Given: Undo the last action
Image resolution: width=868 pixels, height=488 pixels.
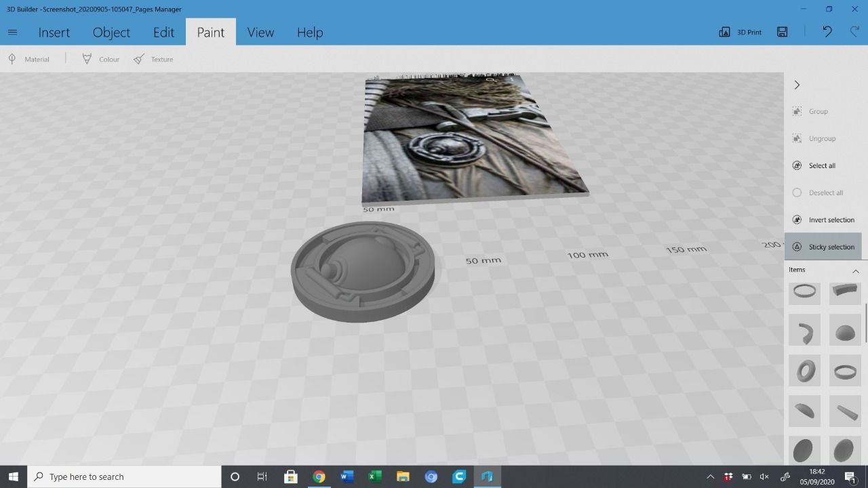Looking at the screenshot, I should tap(827, 32).
